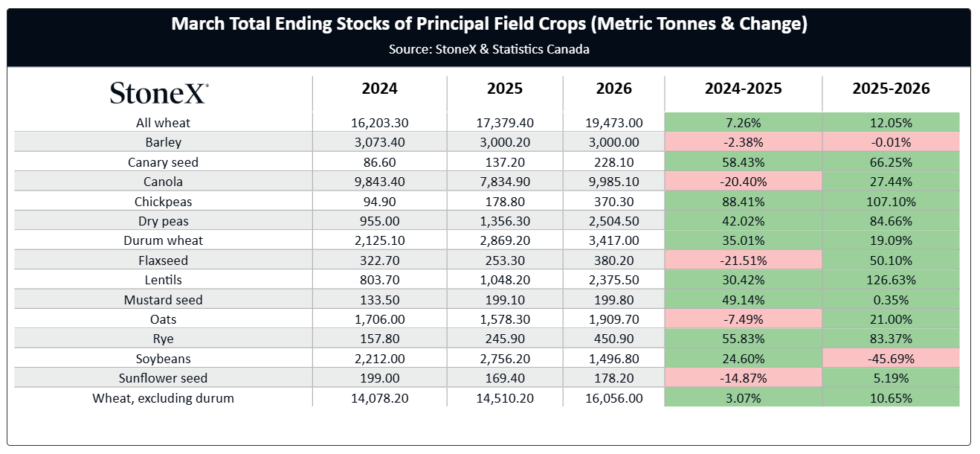The height and width of the screenshot is (454, 980).
Task: Click the Source: StoneX & Statistics Canada subtitle
Action: tap(489, 50)
